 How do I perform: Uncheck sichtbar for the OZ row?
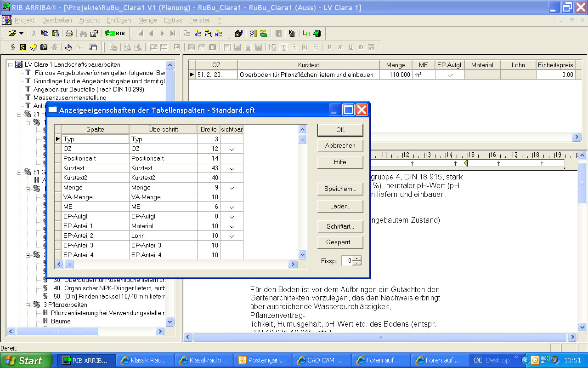[x=232, y=149]
